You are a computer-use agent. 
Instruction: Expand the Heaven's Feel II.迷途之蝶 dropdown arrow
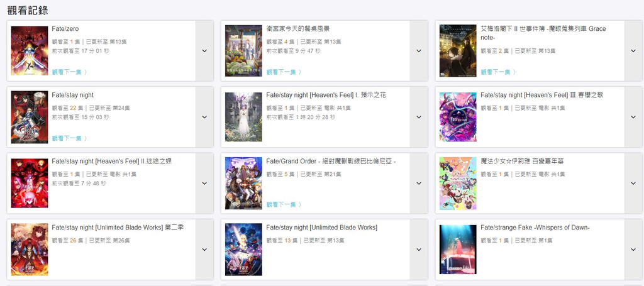click(204, 184)
